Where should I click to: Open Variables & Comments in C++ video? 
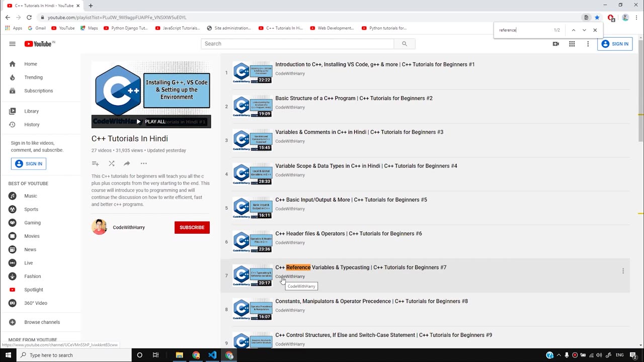(359, 132)
